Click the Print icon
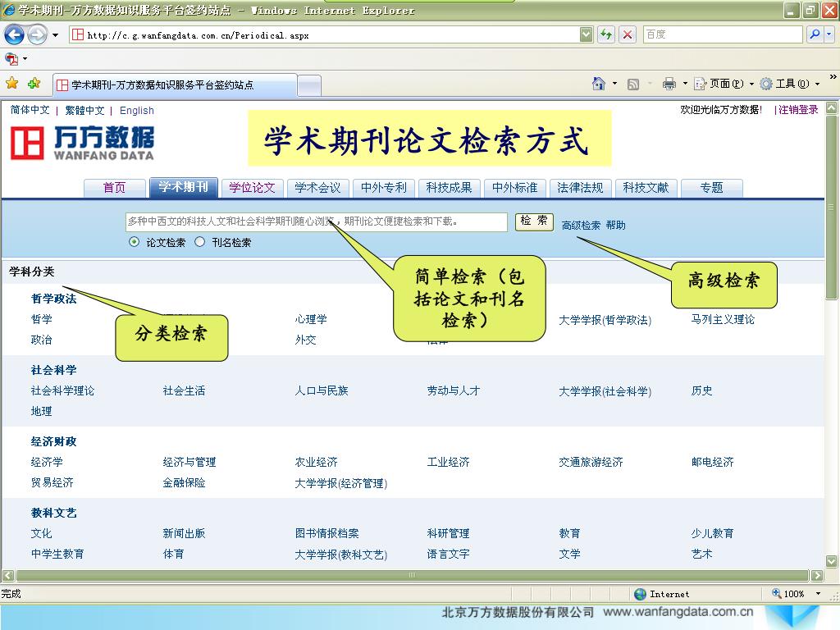Image resolution: width=840 pixels, height=630 pixels. pyautogui.click(x=669, y=84)
